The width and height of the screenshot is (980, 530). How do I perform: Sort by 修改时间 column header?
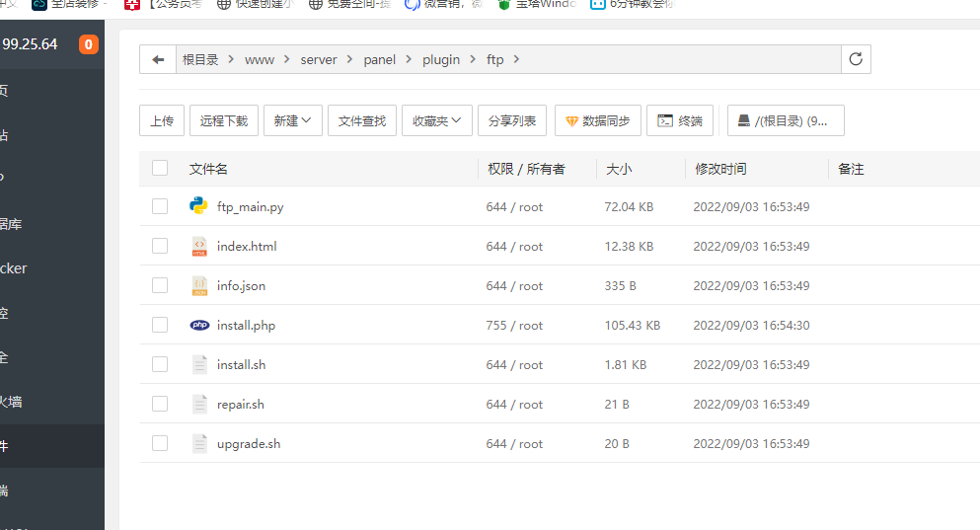tap(720, 169)
